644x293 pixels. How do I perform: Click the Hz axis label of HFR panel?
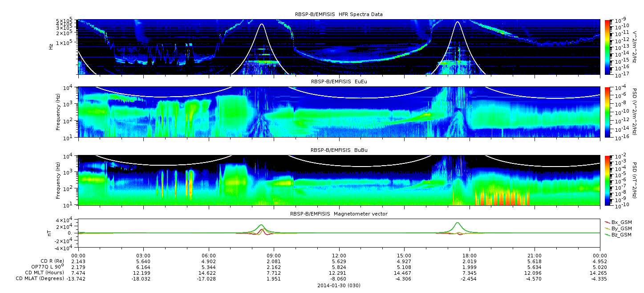pos(52,46)
